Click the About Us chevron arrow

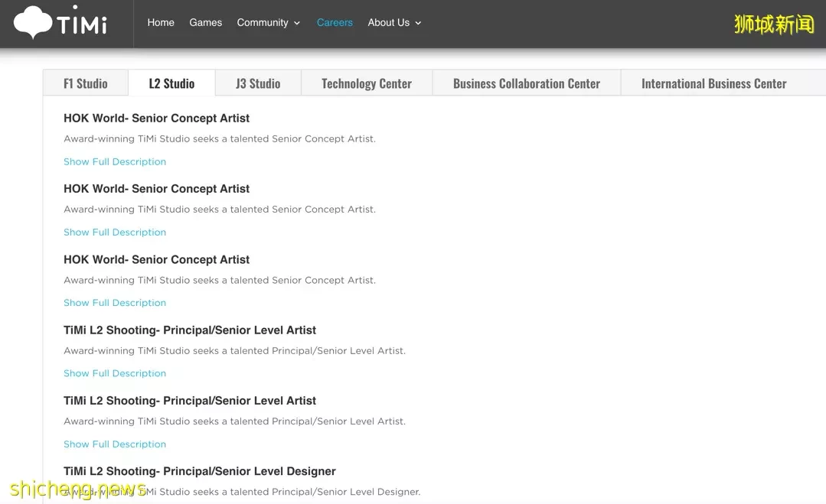pos(418,23)
